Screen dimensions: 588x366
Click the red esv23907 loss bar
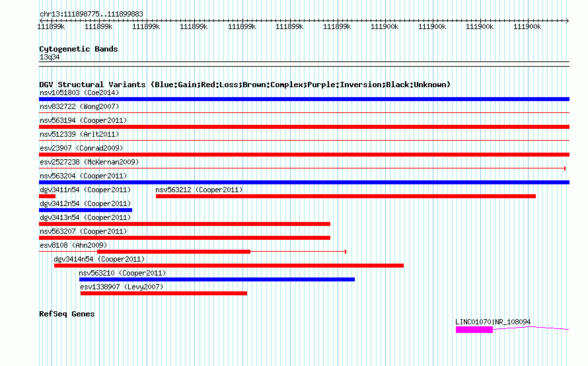pyautogui.click(x=304, y=155)
